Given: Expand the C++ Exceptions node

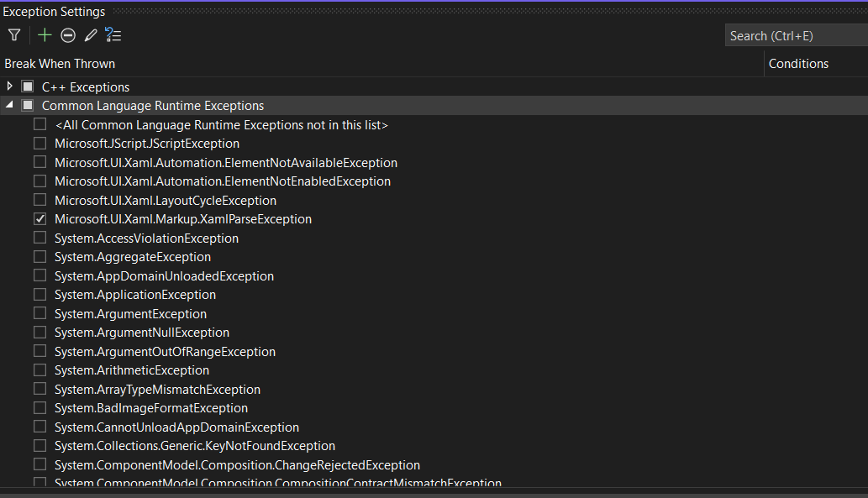Looking at the screenshot, I should point(9,86).
